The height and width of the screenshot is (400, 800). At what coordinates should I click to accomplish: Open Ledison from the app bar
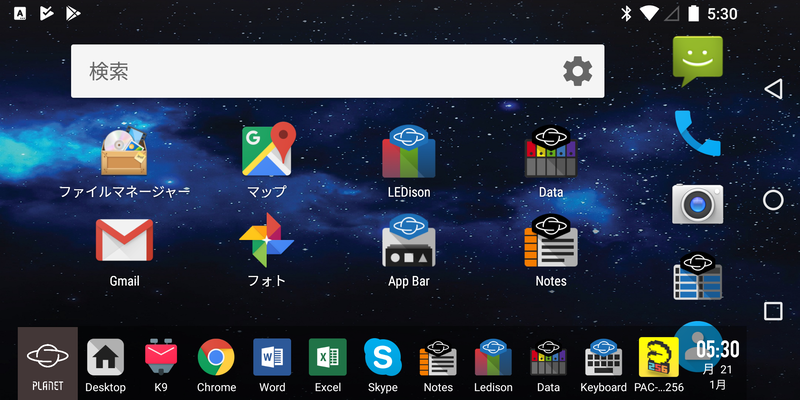click(x=493, y=366)
